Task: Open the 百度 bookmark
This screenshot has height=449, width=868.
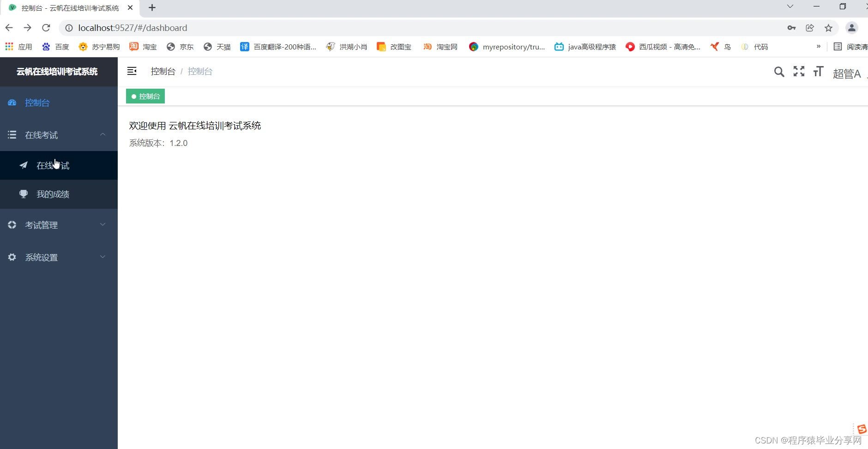Action: [55, 47]
